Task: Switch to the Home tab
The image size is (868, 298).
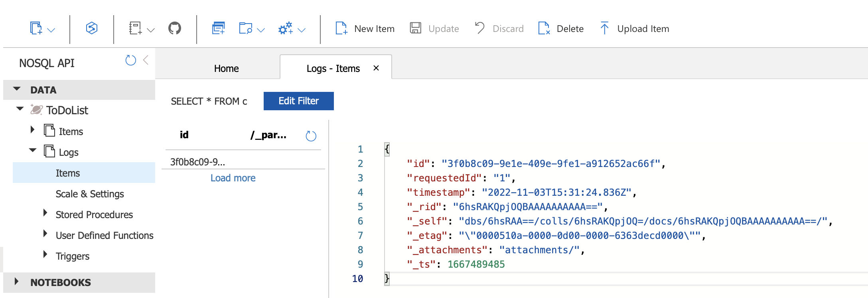Action: [226, 68]
